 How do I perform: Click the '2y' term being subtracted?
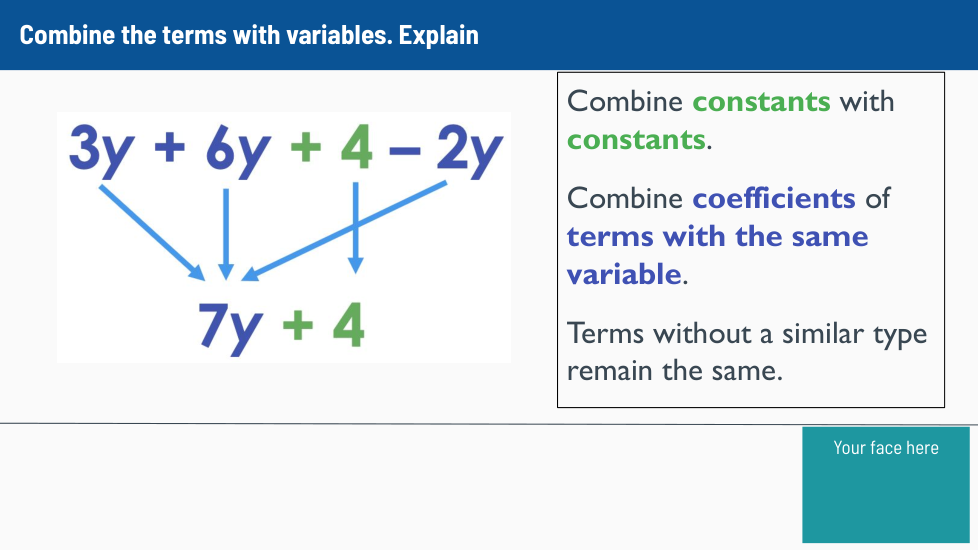[x=468, y=151]
